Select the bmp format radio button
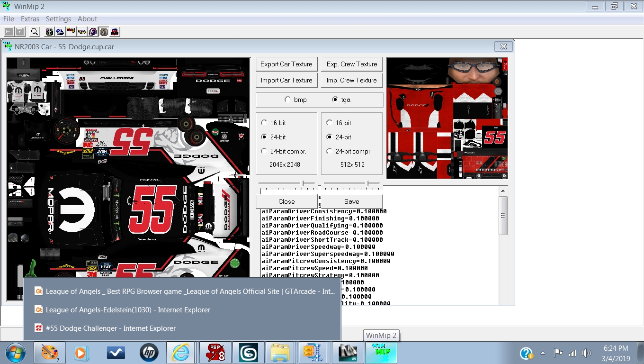 point(287,100)
